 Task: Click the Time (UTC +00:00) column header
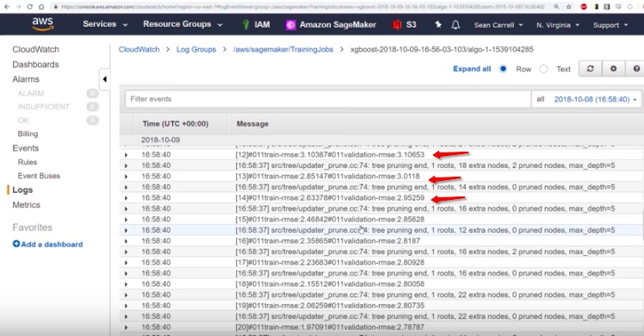(176, 124)
